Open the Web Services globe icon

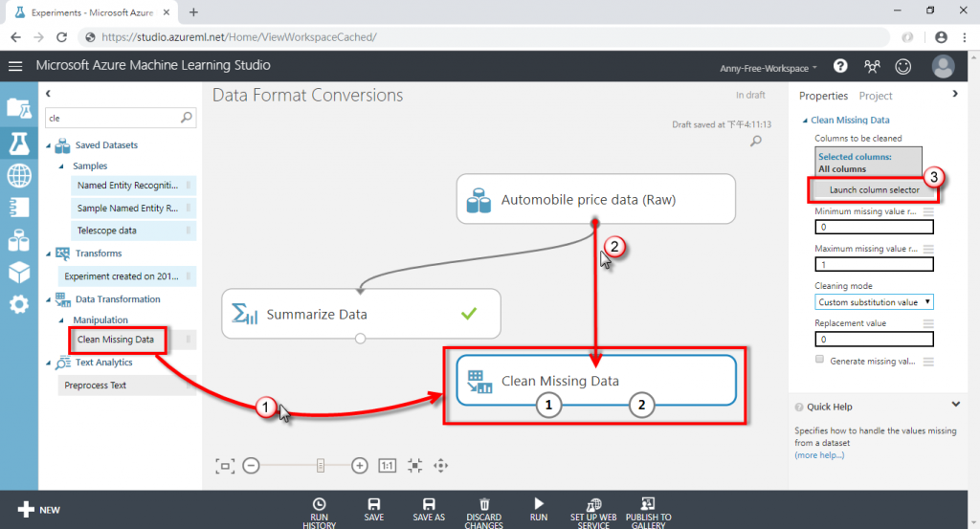[19, 175]
